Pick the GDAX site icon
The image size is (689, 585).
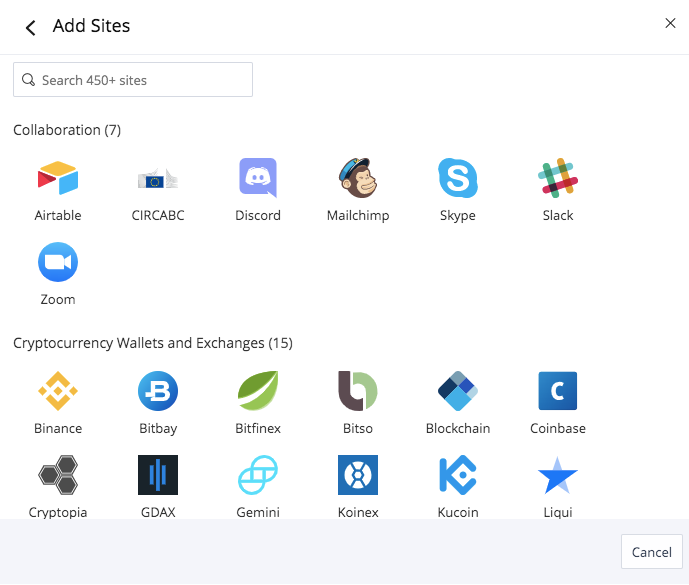click(158, 475)
